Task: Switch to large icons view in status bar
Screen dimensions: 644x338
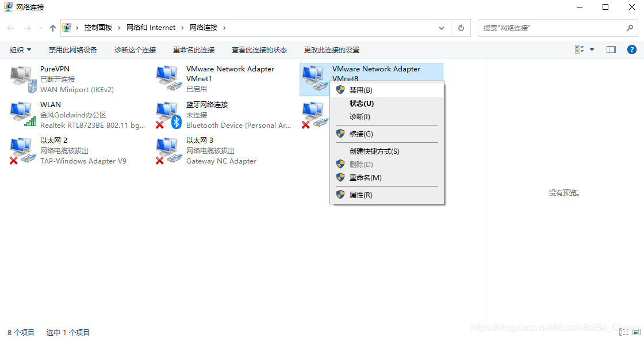Action: [x=636, y=332]
